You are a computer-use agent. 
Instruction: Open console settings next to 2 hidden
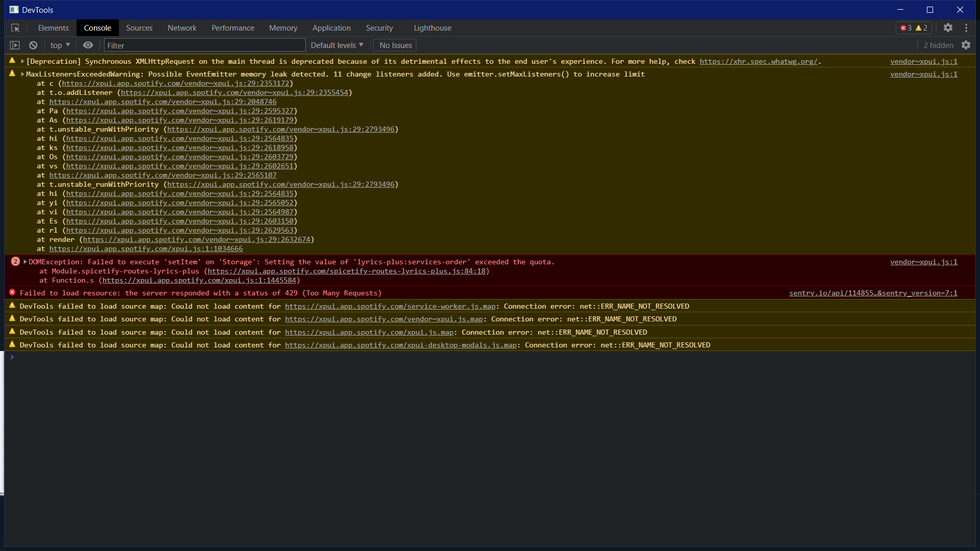(x=966, y=45)
